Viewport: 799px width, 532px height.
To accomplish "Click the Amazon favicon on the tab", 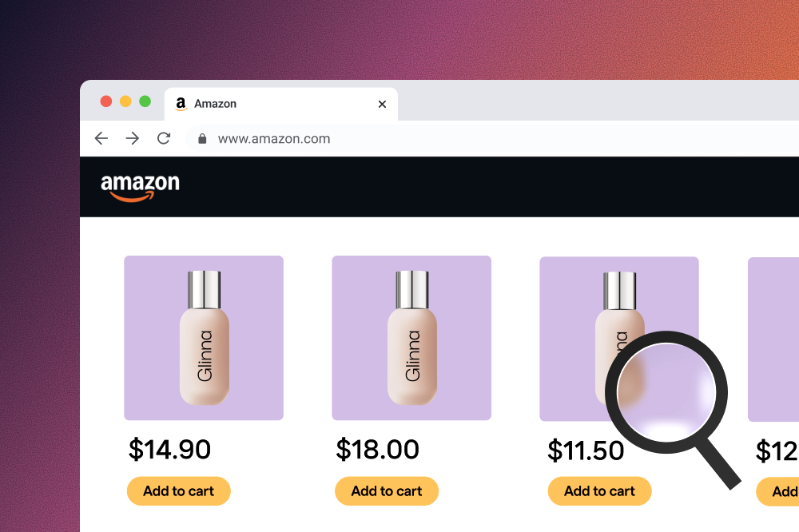I will pos(181,104).
